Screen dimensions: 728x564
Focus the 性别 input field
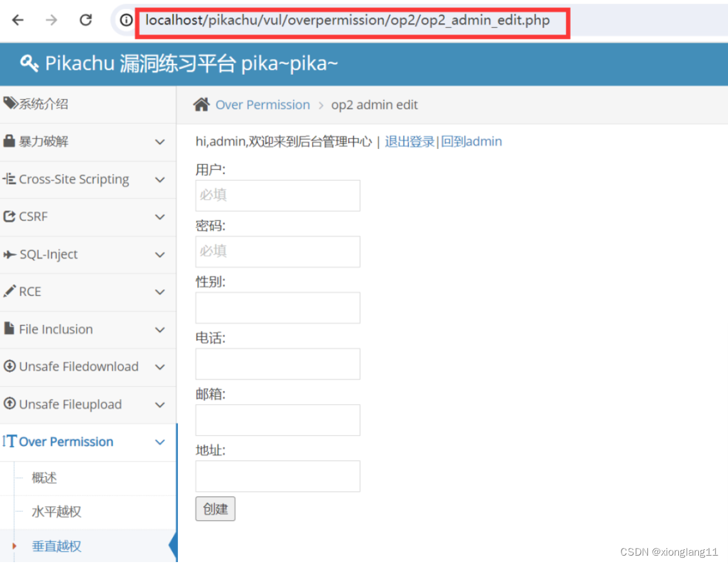click(278, 307)
